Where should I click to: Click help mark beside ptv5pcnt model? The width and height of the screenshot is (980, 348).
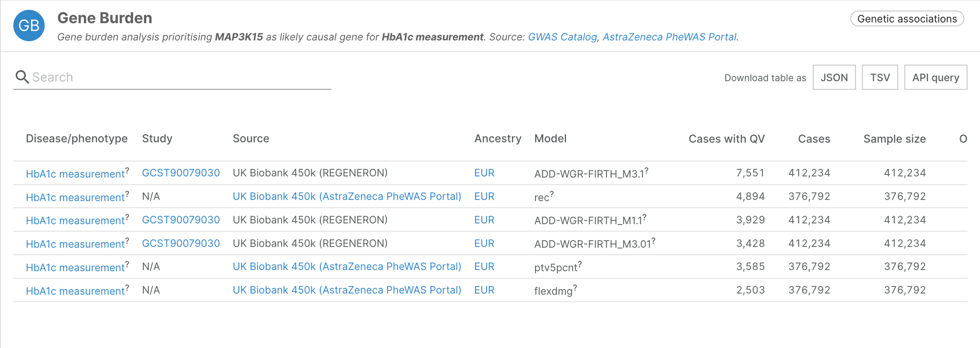tap(580, 264)
